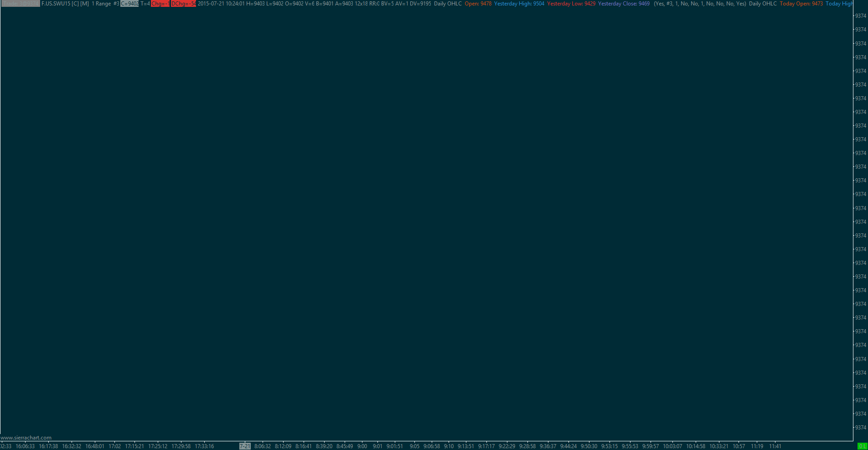Click the 10:33:21 time axis label
Viewport: 868px width, 450px height.
[719, 446]
